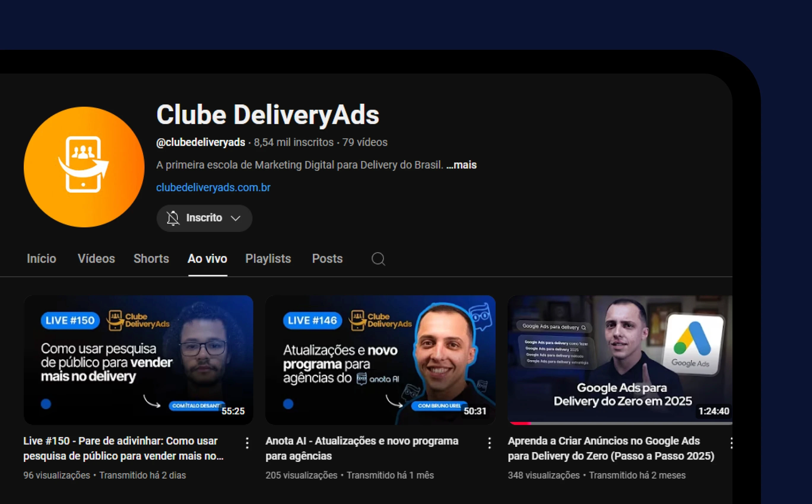
Task: Play the LIVE #146 thumbnail video
Action: point(380,359)
